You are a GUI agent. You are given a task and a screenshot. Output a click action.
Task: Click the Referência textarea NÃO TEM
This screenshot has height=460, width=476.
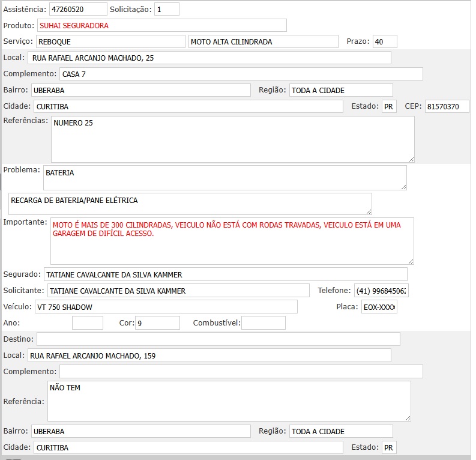[x=229, y=401]
